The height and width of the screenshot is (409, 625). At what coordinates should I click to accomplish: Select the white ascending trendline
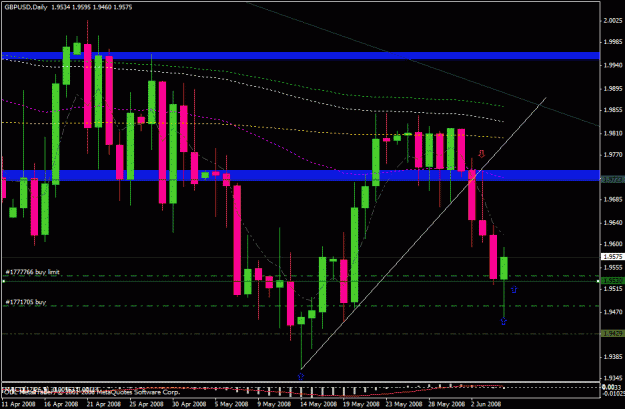click(x=423, y=234)
